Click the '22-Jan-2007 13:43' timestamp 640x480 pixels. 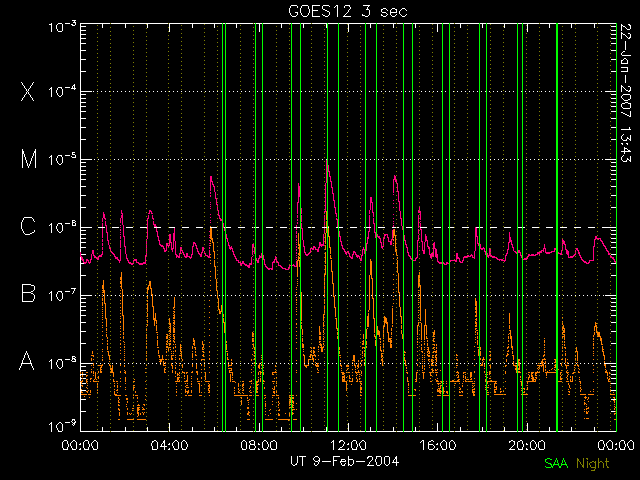(625, 93)
